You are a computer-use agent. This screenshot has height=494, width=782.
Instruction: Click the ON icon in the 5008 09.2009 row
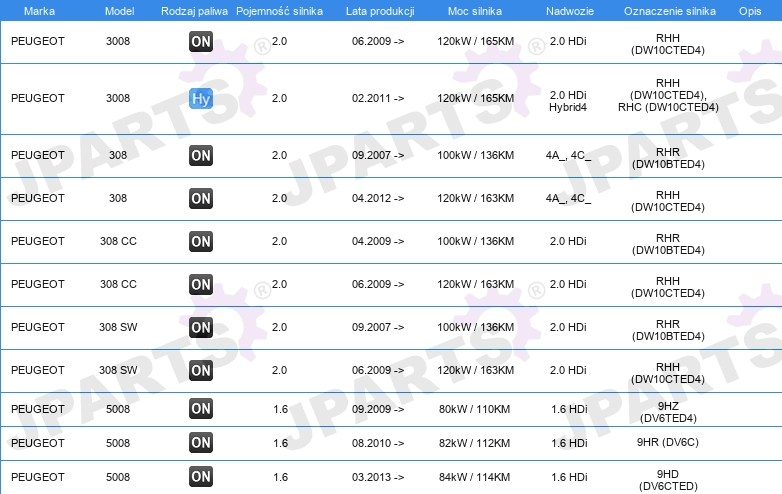pos(201,409)
